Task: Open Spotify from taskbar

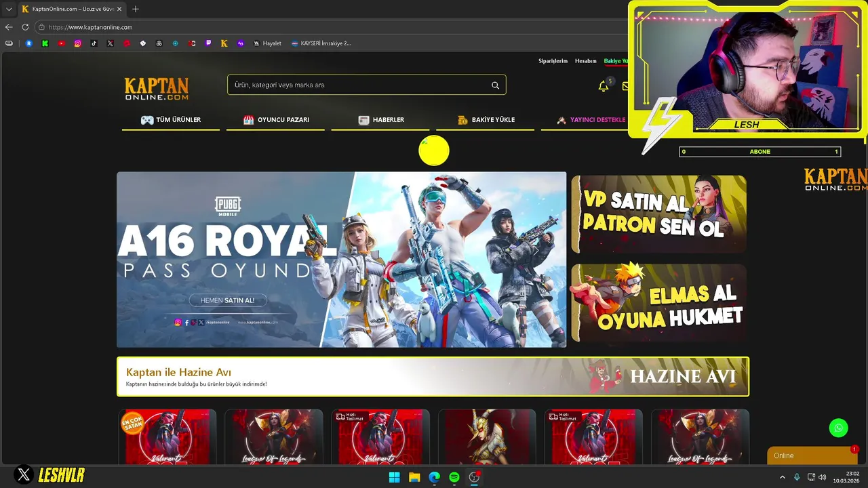Action: (x=454, y=477)
